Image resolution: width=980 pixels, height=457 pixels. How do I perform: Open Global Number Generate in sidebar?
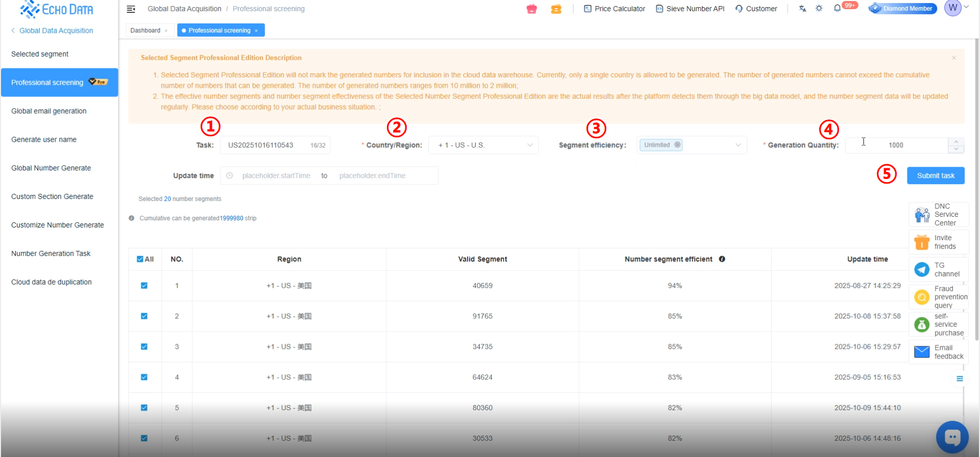[51, 168]
